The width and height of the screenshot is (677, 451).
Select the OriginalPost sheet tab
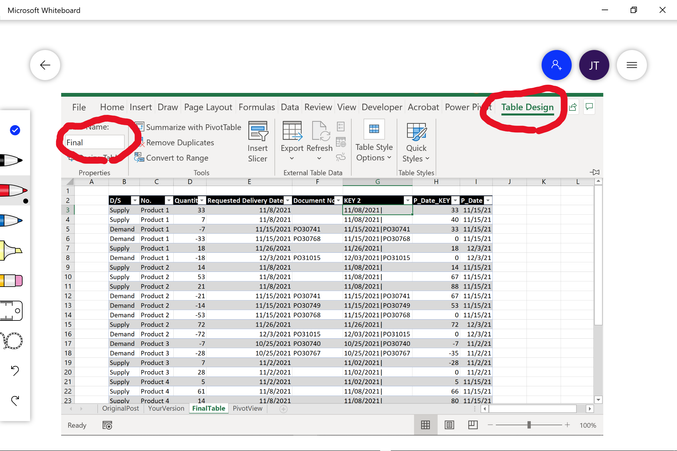click(120, 408)
